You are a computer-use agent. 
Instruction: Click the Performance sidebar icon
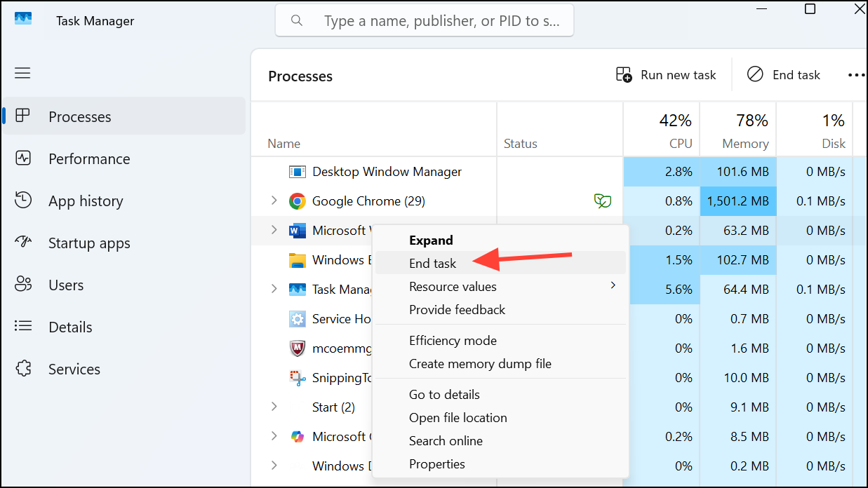point(23,158)
